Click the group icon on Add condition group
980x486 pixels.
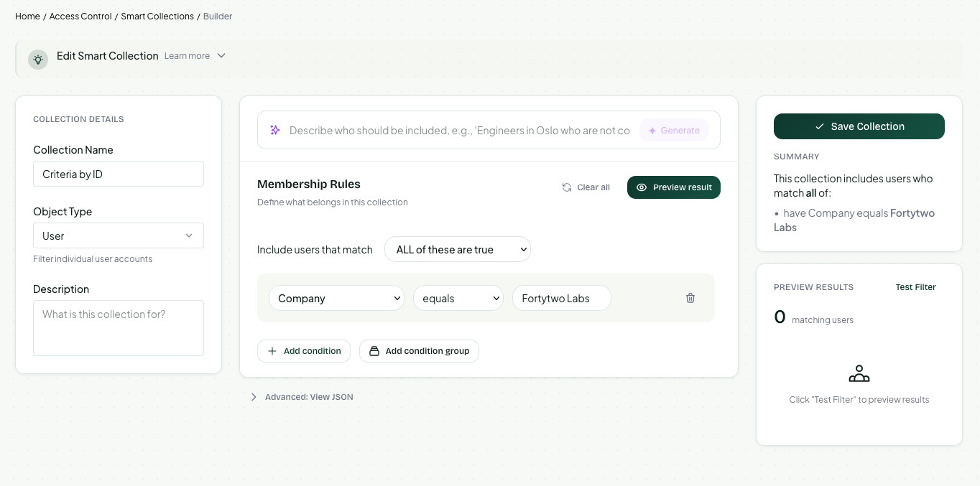(374, 351)
